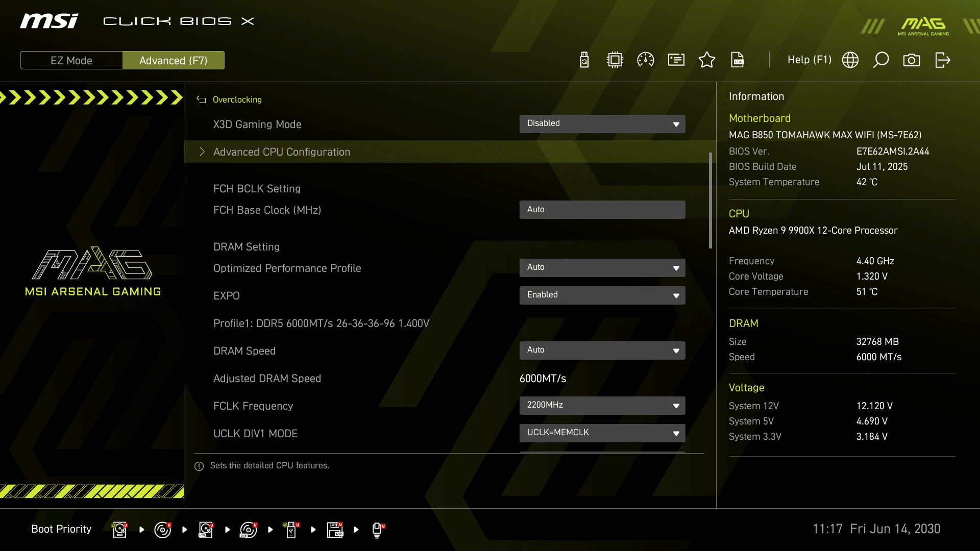Viewport: 980px width, 551px height.
Task: Click the settings list vertical scrollbar
Action: pyautogui.click(x=710, y=201)
